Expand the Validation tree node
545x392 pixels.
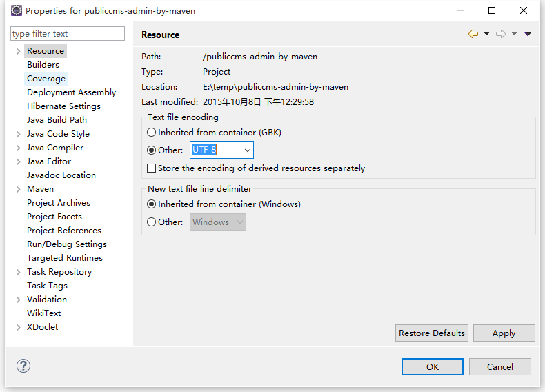tap(18, 300)
